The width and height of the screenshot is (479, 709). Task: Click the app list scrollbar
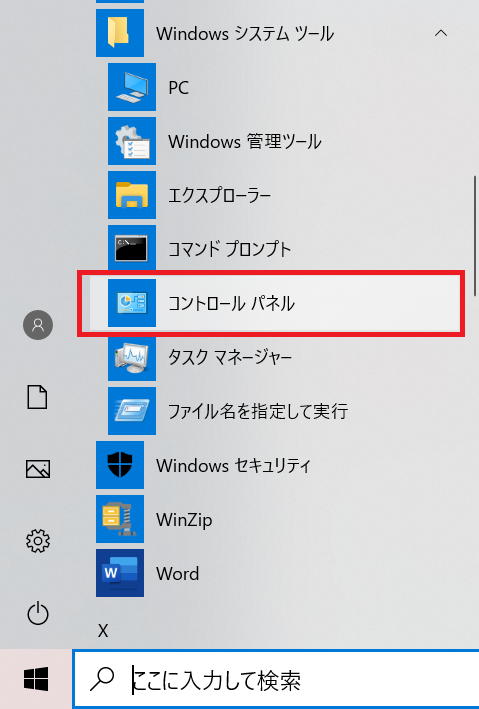pyautogui.click(x=475, y=235)
